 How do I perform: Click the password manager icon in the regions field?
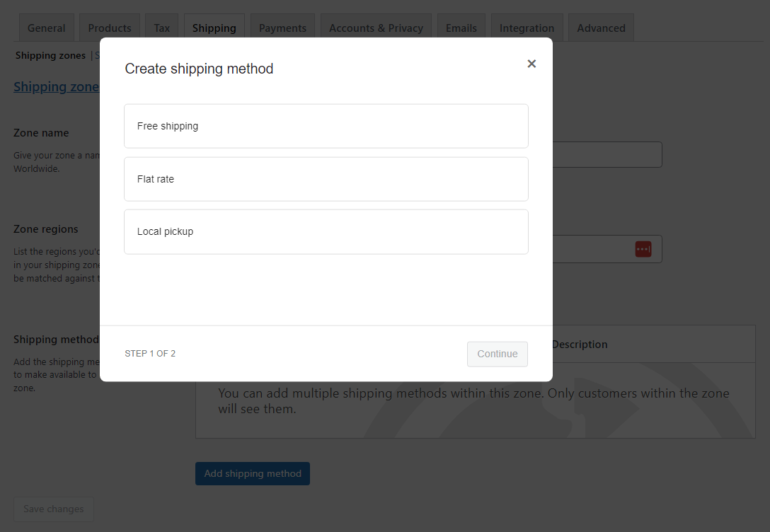(643, 248)
